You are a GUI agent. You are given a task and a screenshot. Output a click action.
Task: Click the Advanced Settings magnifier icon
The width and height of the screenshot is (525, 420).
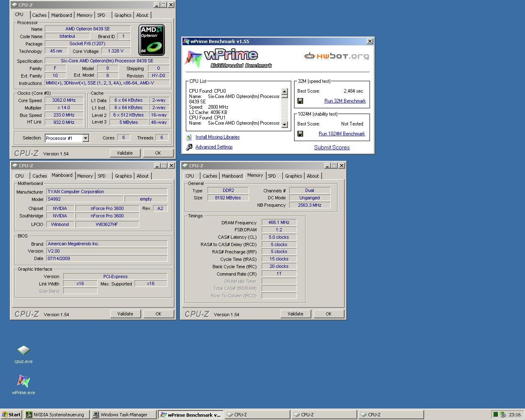tap(189, 147)
